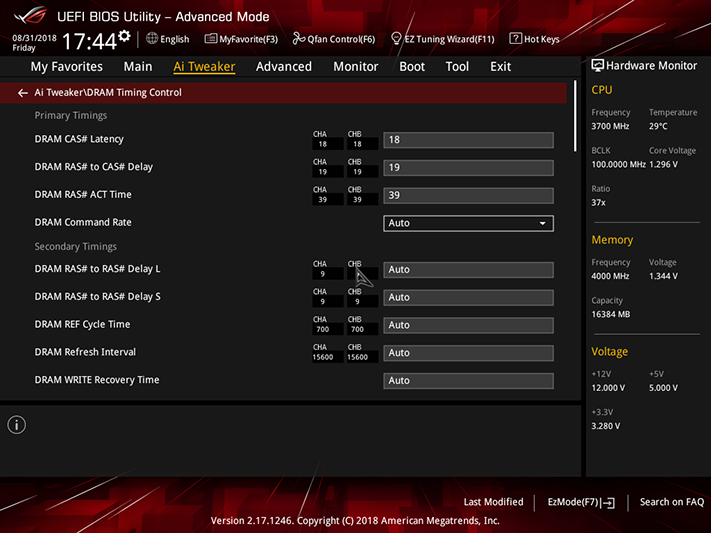Switch to Main tab
The image size is (711, 533).
click(x=138, y=67)
